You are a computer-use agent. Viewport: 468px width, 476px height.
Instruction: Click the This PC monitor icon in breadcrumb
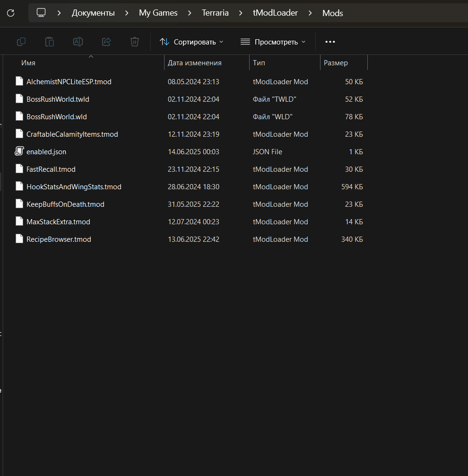(x=41, y=13)
